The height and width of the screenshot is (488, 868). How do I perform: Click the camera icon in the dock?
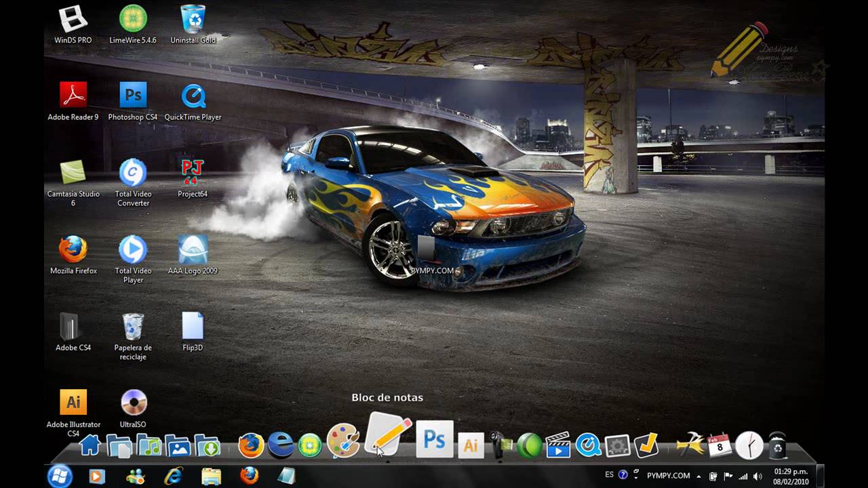(500, 445)
